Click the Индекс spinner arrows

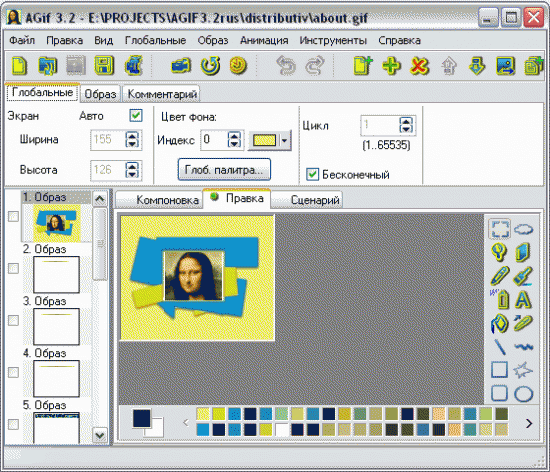coord(234,140)
